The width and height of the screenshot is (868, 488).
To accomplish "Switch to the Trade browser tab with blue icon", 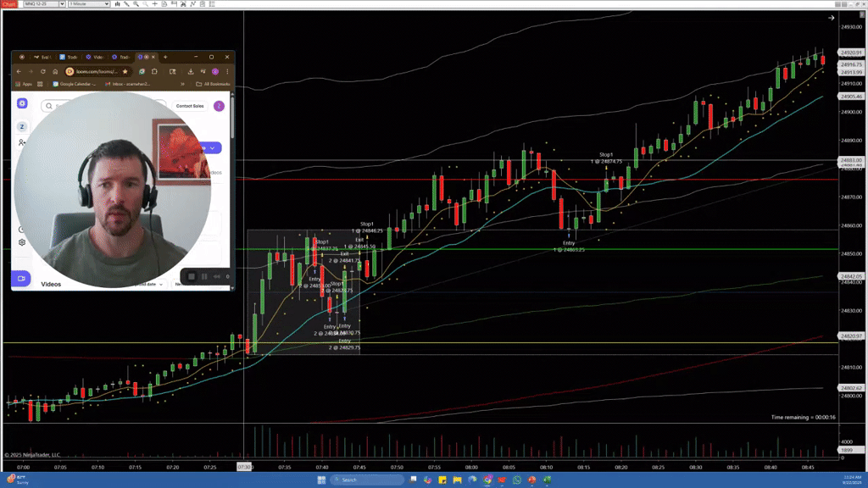I will 68,57.
